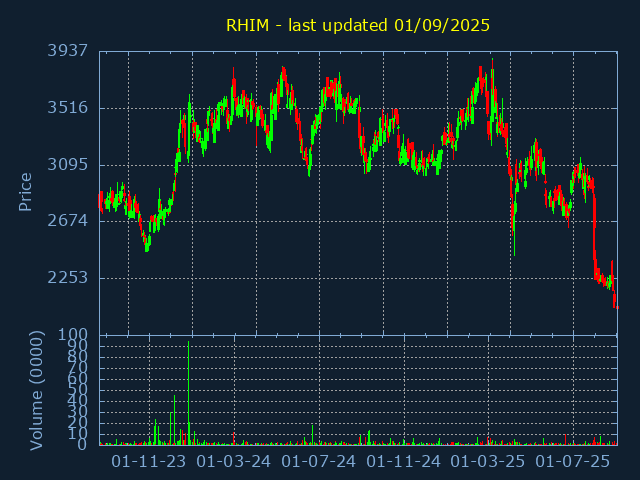Screen dimensions: 640x480
Task: Click the volume axis label 0
Action: (82, 445)
